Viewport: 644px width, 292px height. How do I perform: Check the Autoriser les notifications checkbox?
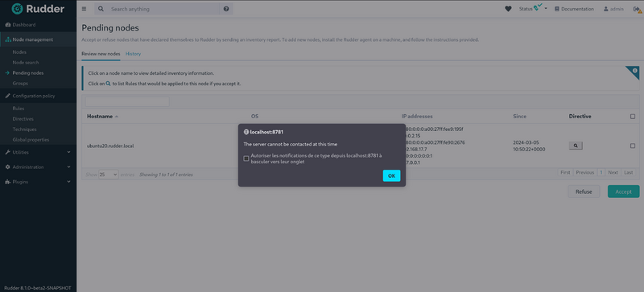pyautogui.click(x=246, y=158)
